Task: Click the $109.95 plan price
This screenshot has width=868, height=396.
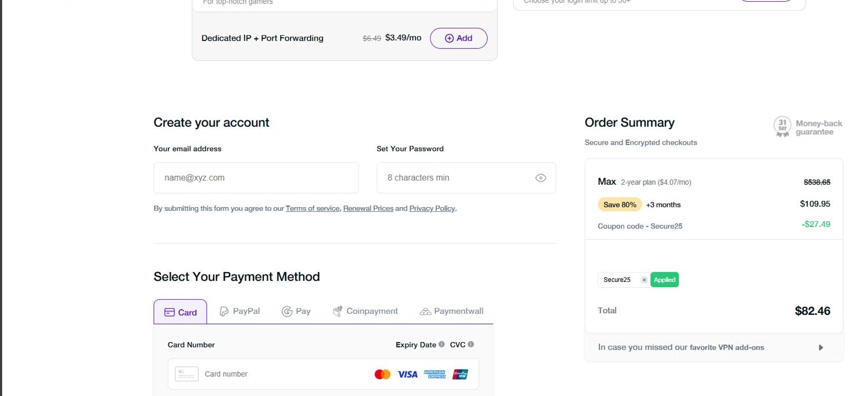Action: pos(815,204)
